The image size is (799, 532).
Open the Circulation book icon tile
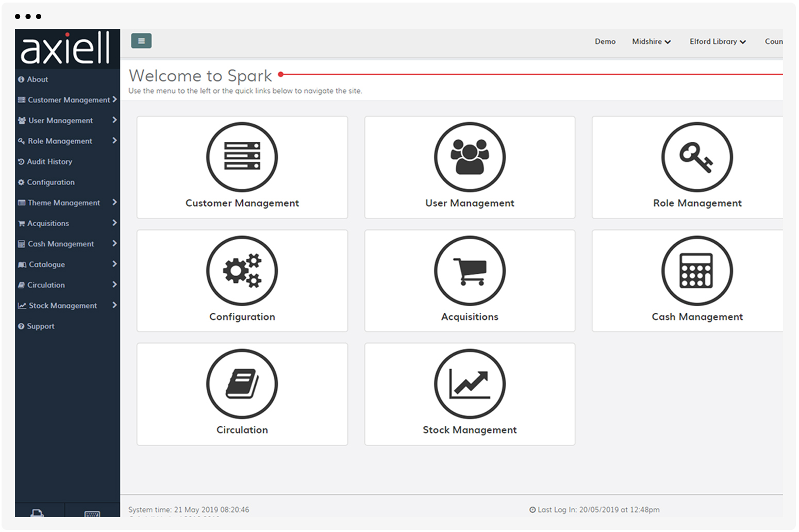tap(242, 384)
